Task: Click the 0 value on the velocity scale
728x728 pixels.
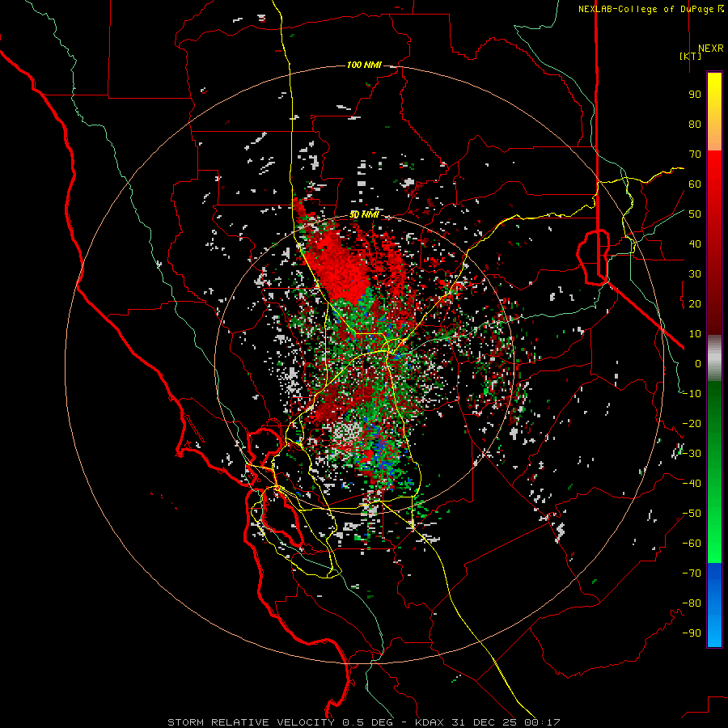Action: coord(698,364)
